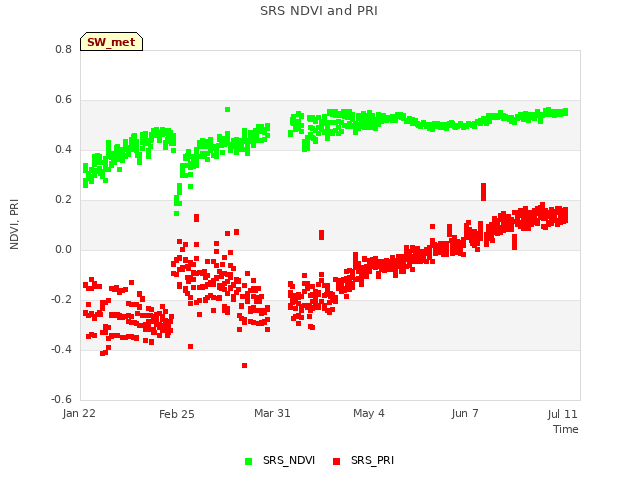The width and height of the screenshot is (640, 480).
Task: Select the SRS_NDVI legend label
Action: 289,460
